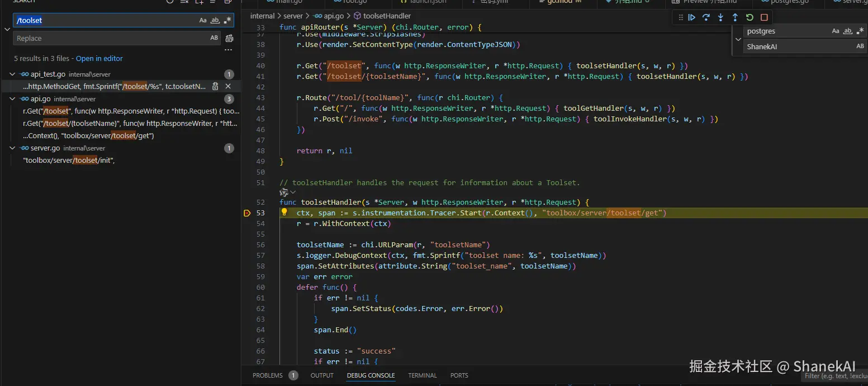Click the server breadcrumb
Viewport: 868px width, 386px height.
[293, 16]
